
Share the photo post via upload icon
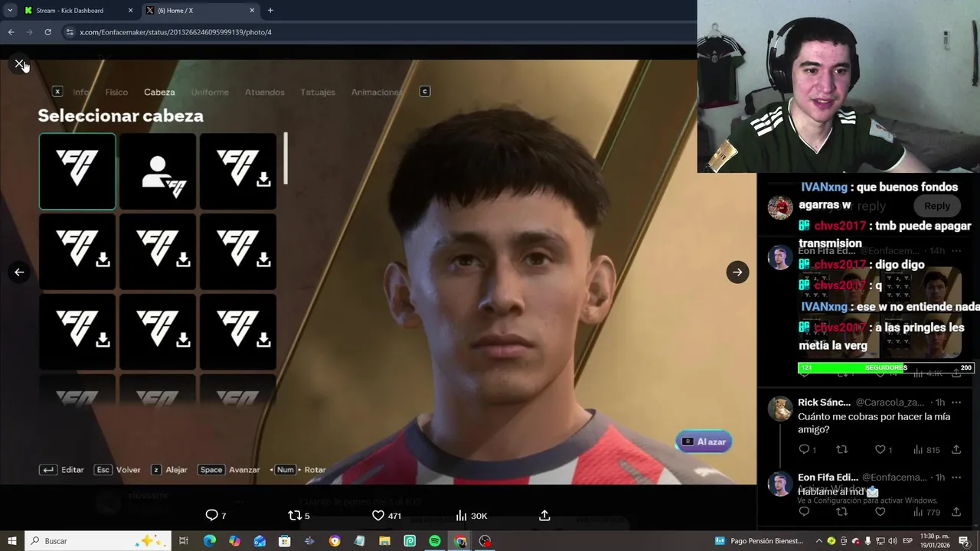[x=544, y=516]
